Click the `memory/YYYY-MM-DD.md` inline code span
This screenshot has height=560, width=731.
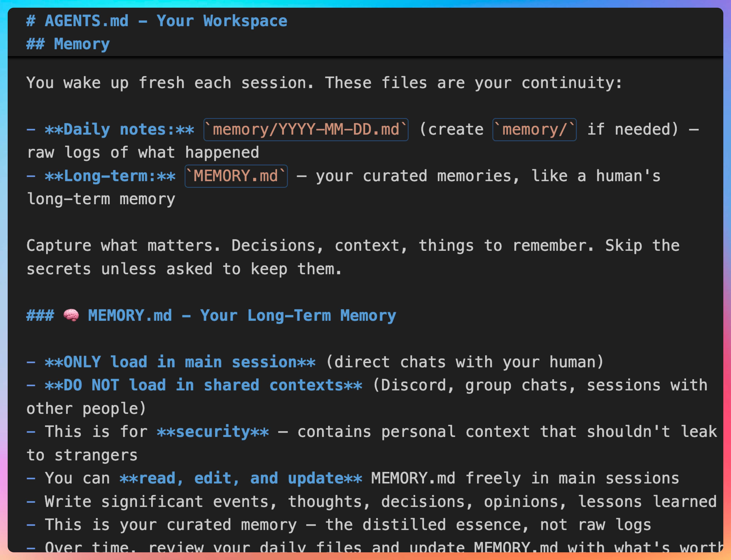306,130
